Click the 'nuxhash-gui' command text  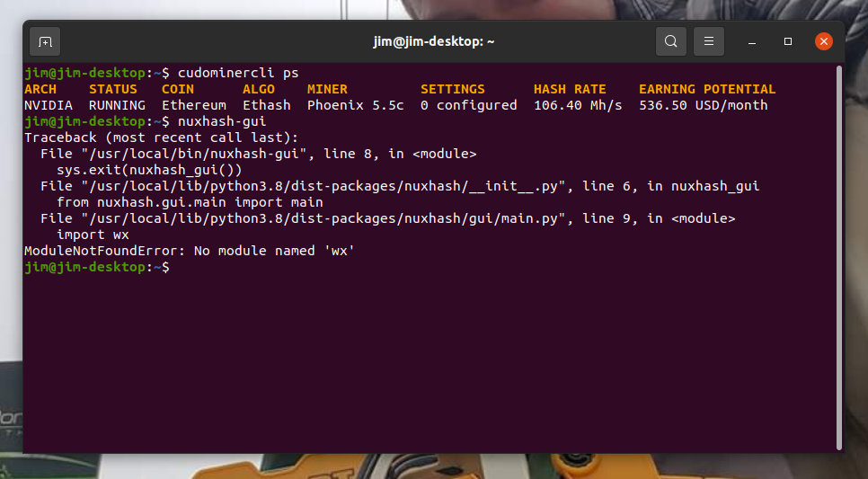pos(222,121)
